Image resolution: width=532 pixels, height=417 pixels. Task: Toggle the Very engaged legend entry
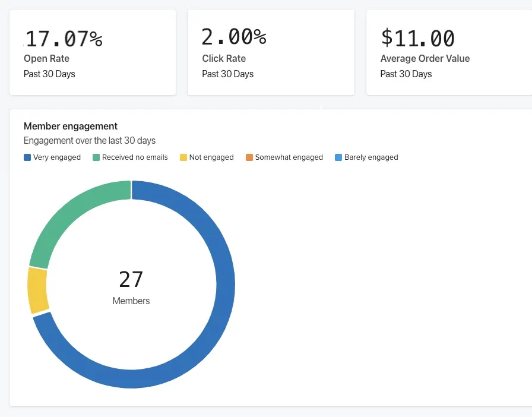[52, 157]
